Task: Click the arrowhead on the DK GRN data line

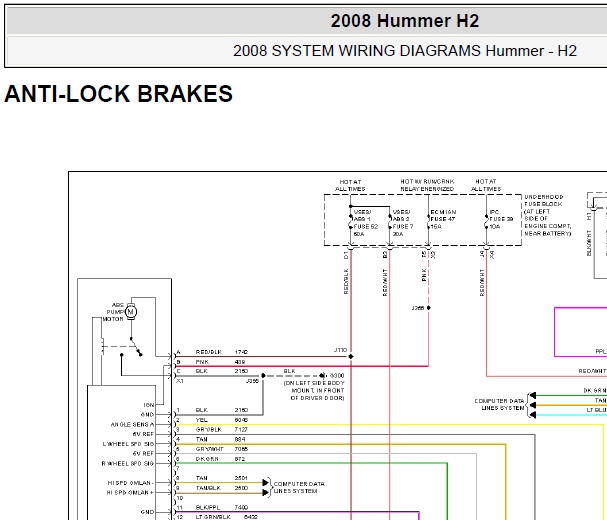Action: pos(533,395)
